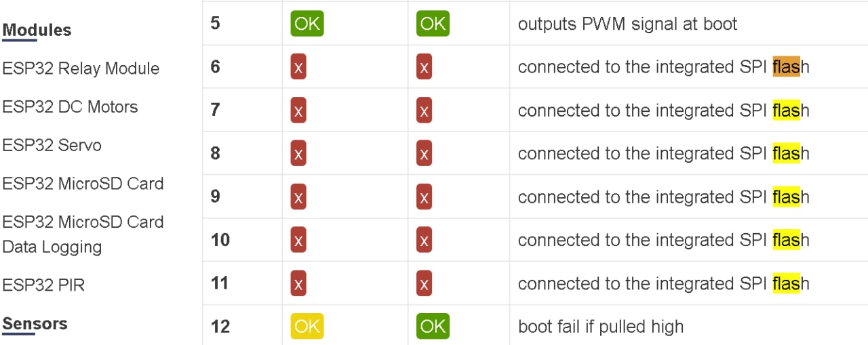868x345 pixels.
Task: Click GPIO number 8 cell
Action: pos(215,153)
